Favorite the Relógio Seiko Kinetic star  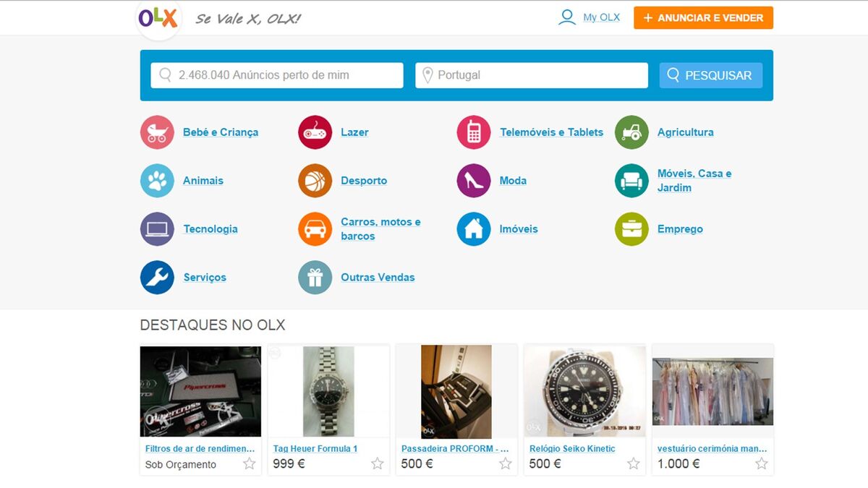click(634, 464)
